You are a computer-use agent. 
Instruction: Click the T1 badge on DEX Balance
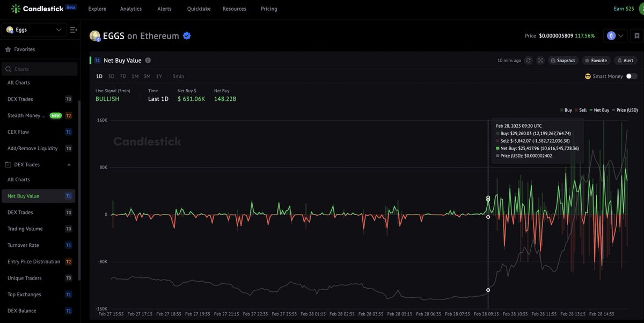68,311
